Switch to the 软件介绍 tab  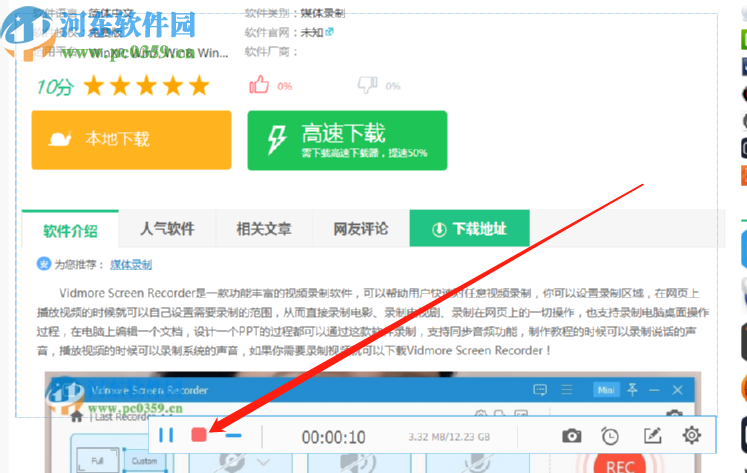click(x=71, y=230)
